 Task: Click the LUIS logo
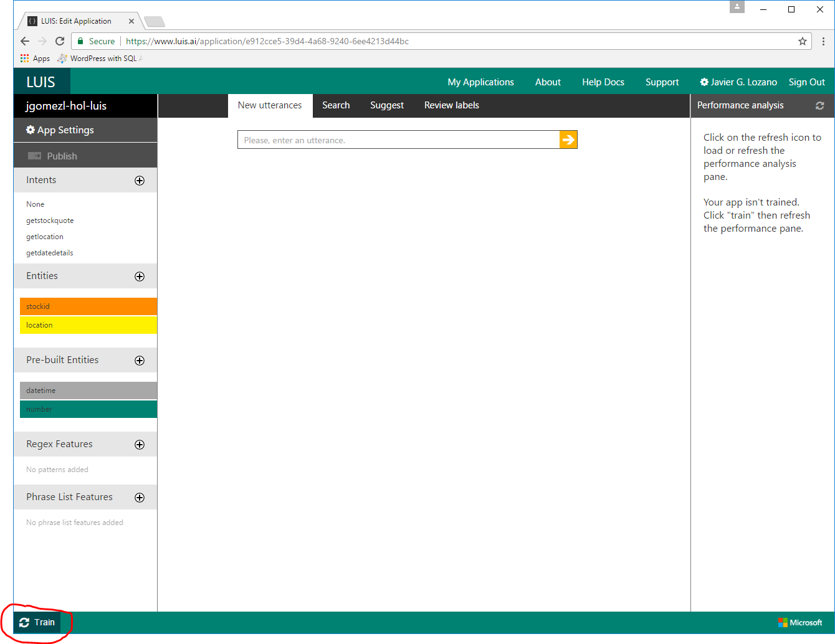tap(41, 82)
